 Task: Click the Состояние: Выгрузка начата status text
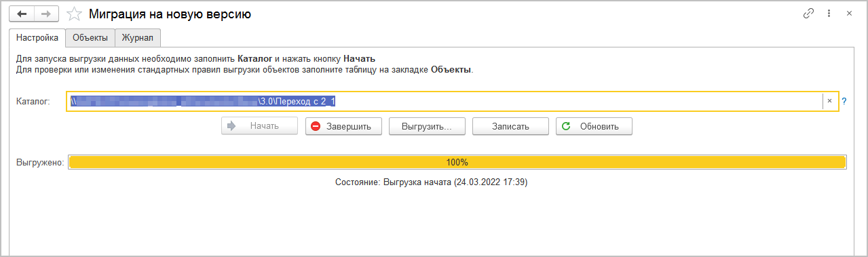(x=432, y=182)
